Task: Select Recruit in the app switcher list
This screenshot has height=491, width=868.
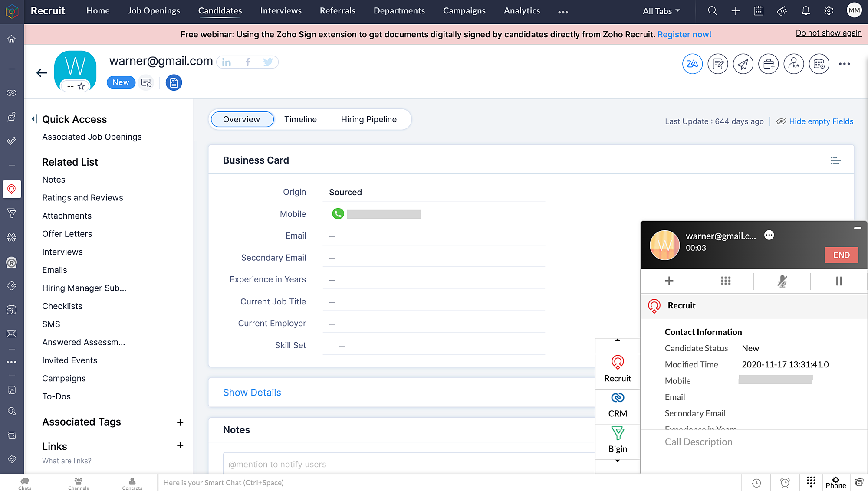Action: 618,370
